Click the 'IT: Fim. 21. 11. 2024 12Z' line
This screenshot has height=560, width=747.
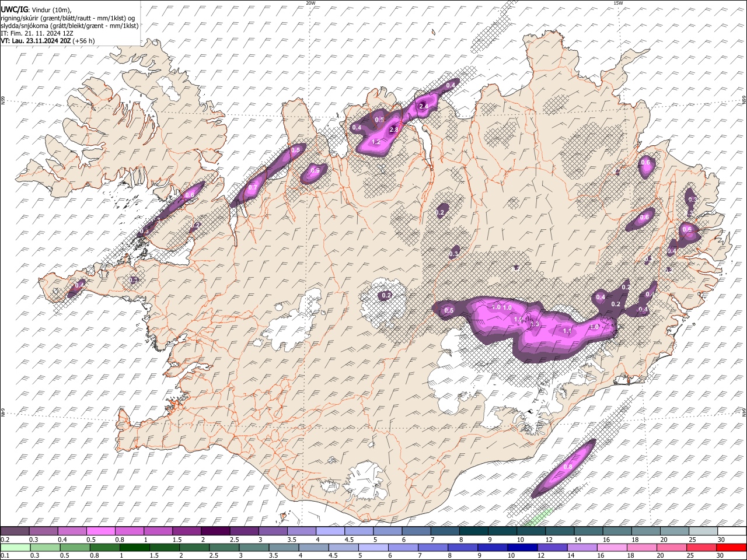click(37, 33)
